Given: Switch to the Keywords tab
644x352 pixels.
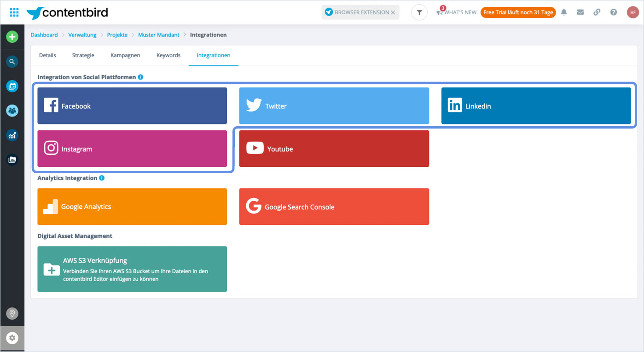Looking at the screenshot, I should coord(168,55).
